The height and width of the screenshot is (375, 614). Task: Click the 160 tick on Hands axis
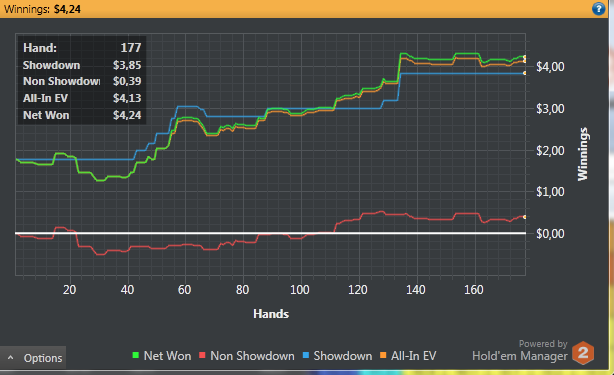pyautogui.click(x=473, y=290)
